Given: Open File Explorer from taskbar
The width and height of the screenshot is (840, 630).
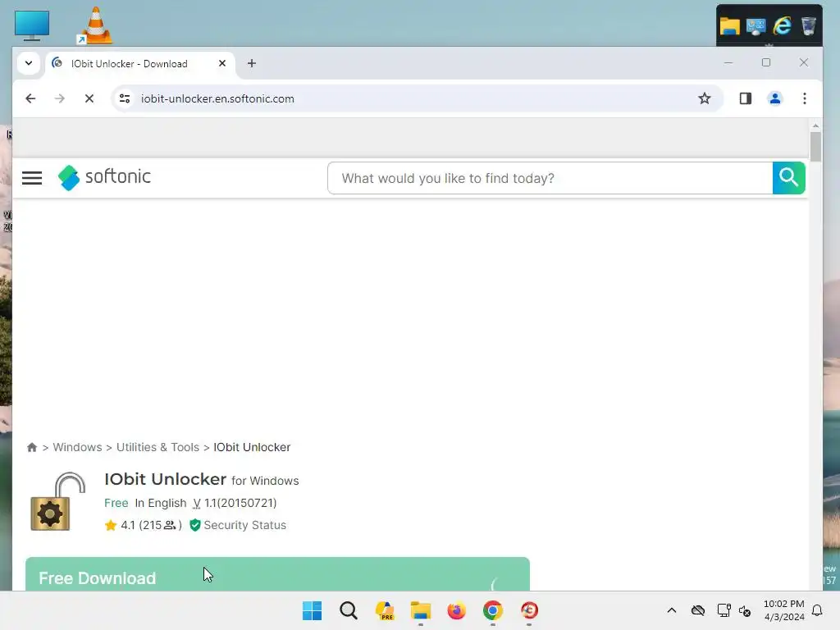Looking at the screenshot, I should tap(421, 610).
